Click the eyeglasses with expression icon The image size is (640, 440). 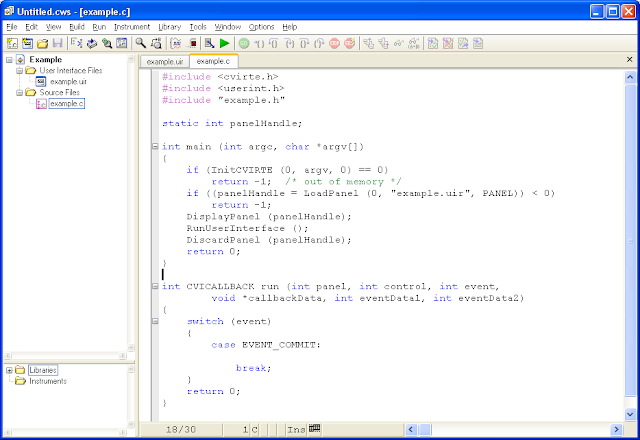tap(413, 43)
